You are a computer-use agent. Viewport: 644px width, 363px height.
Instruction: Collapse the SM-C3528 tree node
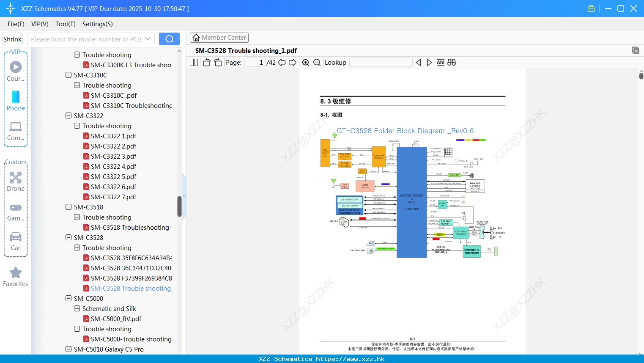pyautogui.click(x=69, y=237)
